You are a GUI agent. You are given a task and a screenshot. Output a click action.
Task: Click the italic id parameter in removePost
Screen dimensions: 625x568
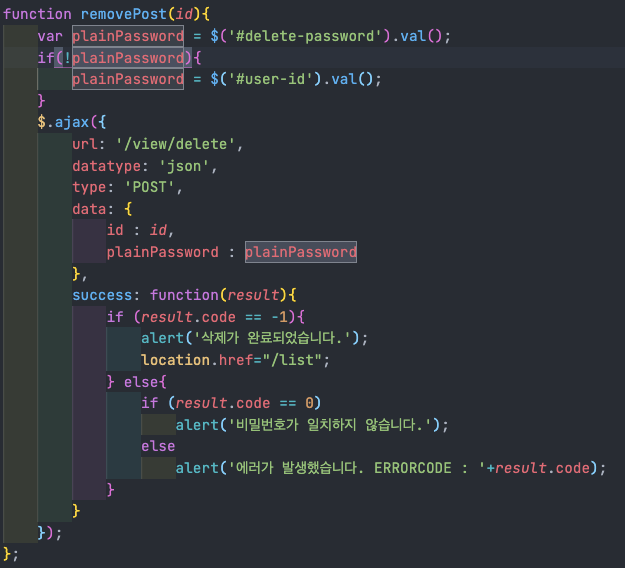[x=184, y=14]
